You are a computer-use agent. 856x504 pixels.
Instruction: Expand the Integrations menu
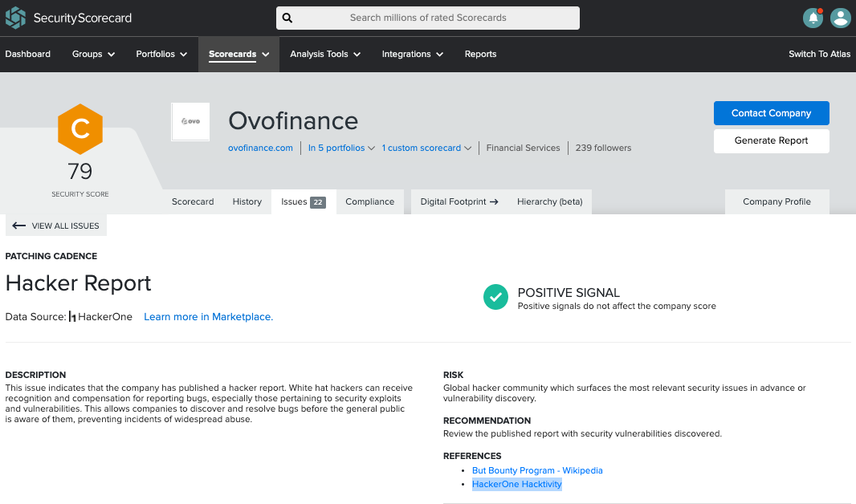[412, 54]
